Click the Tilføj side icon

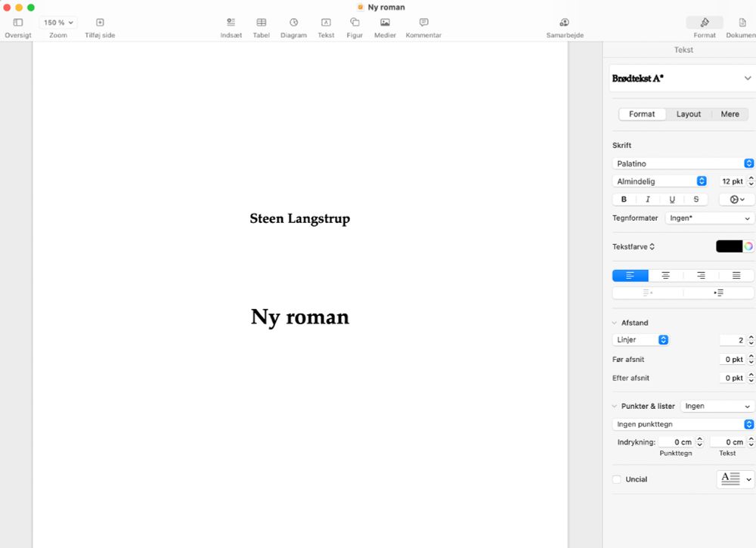point(100,23)
